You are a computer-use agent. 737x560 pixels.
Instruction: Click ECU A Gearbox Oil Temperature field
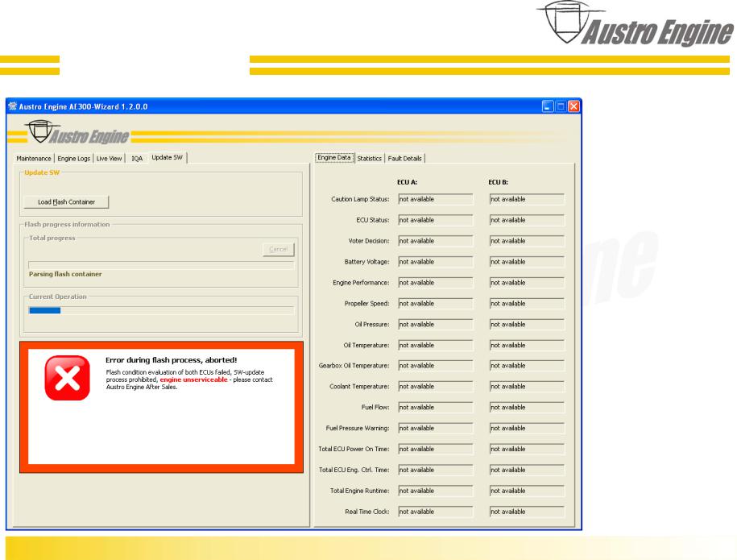point(435,366)
